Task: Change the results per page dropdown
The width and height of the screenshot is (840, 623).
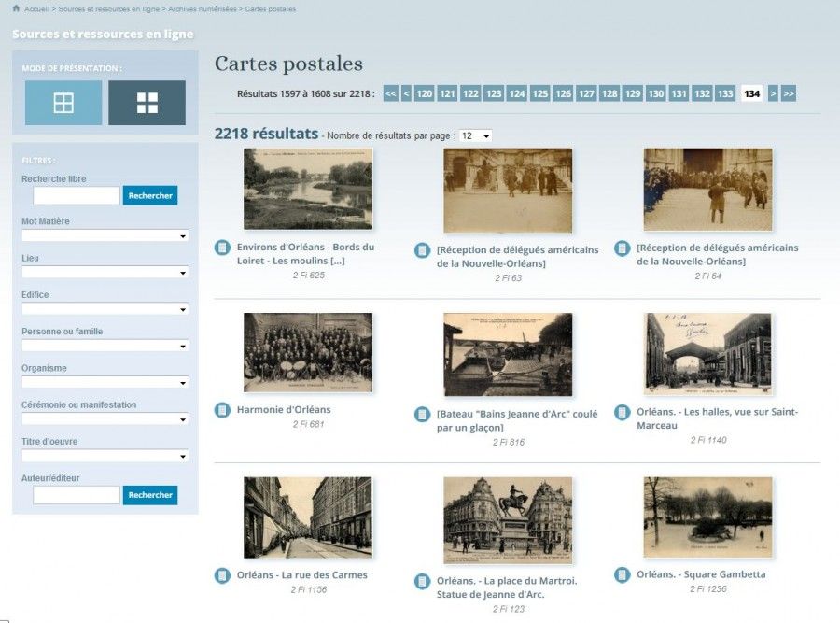Action: click(x=475, y=136)
